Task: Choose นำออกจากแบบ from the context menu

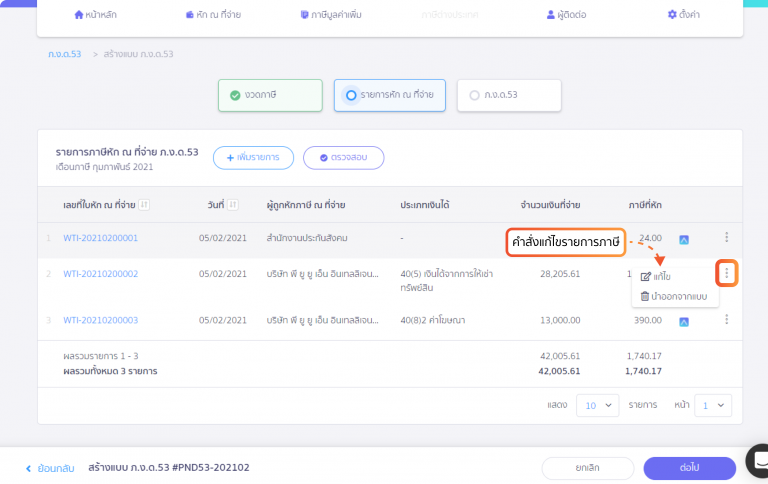Action: click(673, 296)
